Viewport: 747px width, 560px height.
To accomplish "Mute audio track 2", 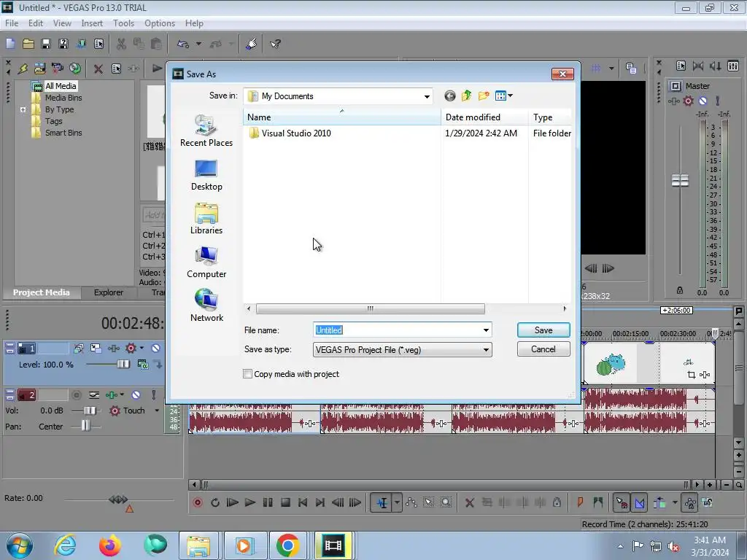I will tap(136, 394).
